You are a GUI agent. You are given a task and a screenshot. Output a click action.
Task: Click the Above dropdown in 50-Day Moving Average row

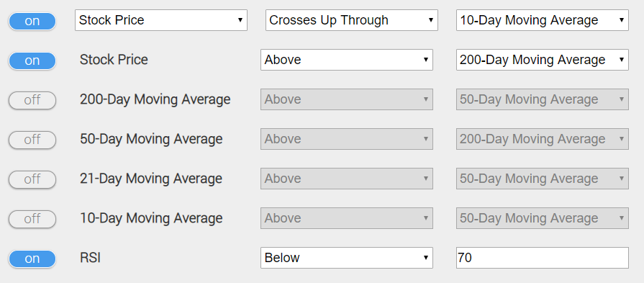tap(347, 139)
